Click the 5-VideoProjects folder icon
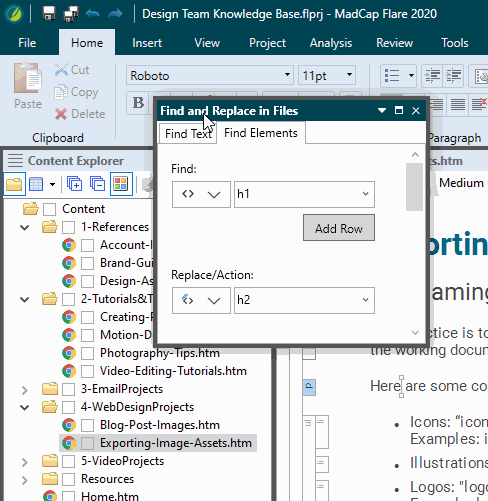488x501 pixels. (x=50, y=461)
